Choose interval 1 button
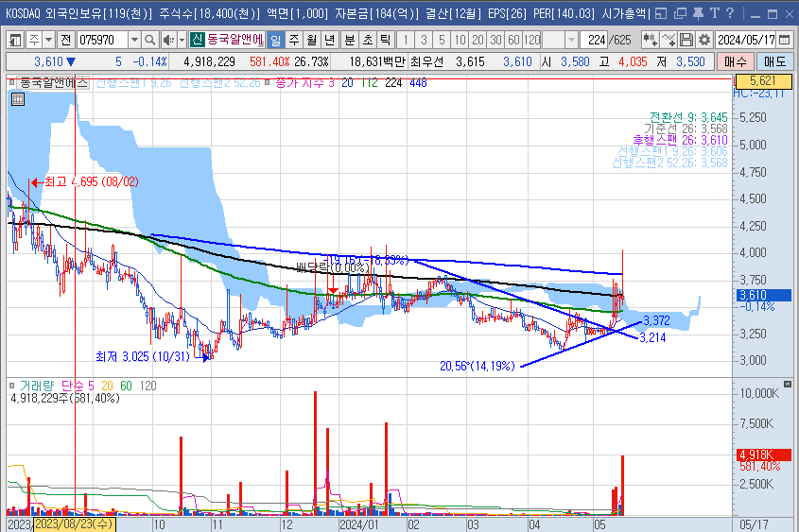 click(x=406, y=39)
